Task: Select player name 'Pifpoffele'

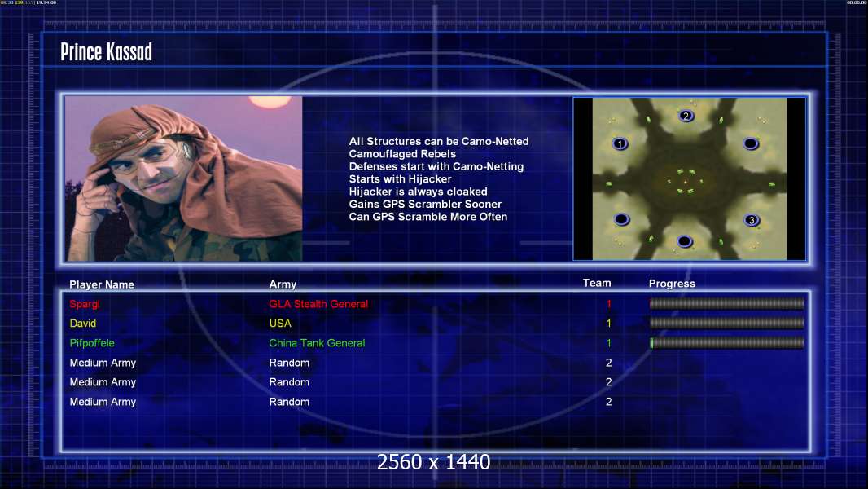Action: coord(92,343)
